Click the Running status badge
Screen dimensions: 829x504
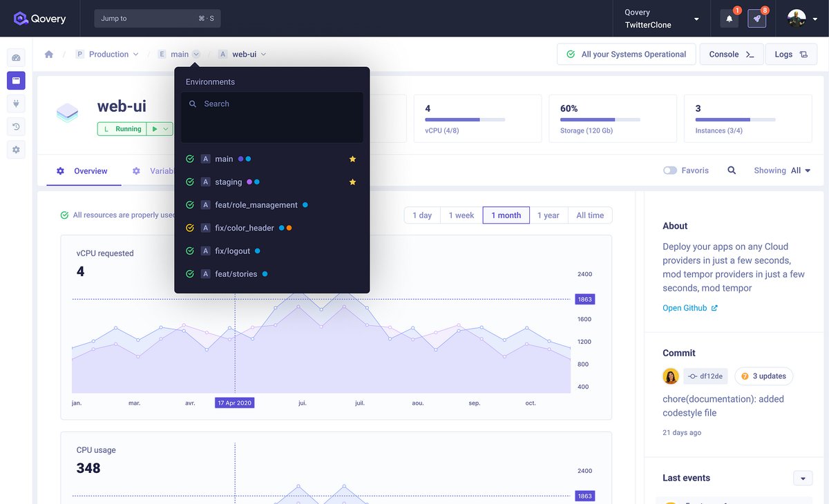(122, 129)
